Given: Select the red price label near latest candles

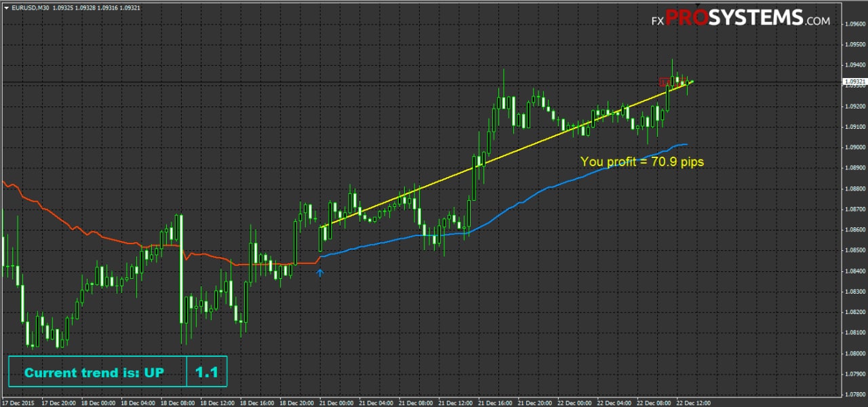Looking at the screenshot, I should (x=665, y=81).
